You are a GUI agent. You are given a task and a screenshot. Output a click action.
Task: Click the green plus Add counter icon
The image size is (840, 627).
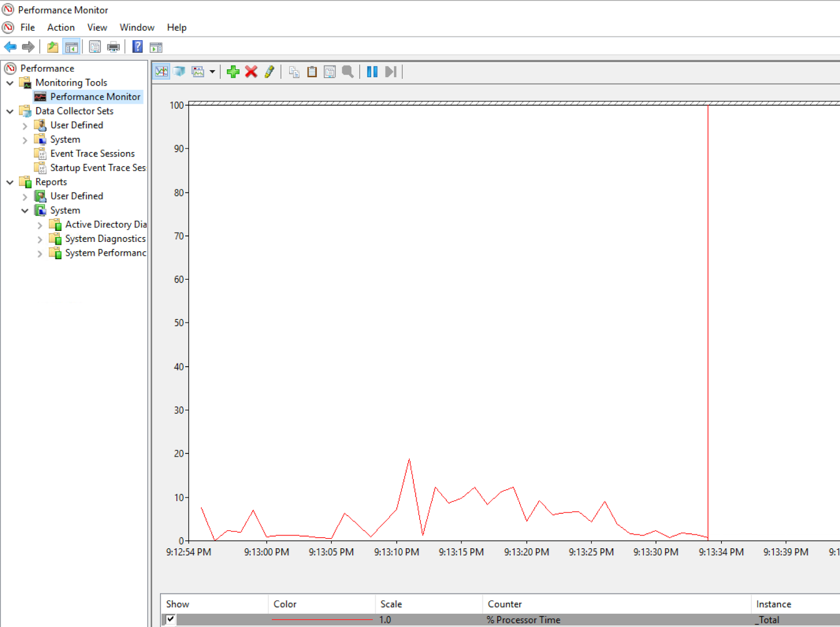coord(233,71)
